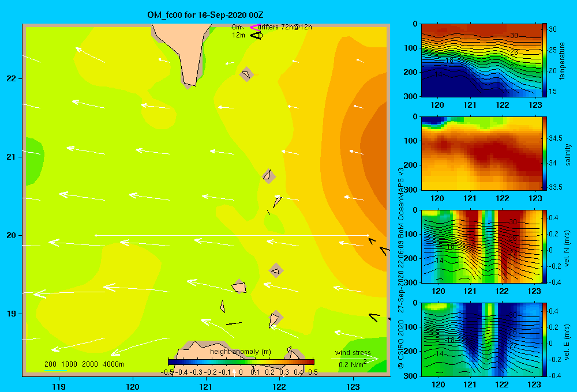Open the eastward velocity section plot
The height and width of the screenshot is (392, 577).
[482, 340]
